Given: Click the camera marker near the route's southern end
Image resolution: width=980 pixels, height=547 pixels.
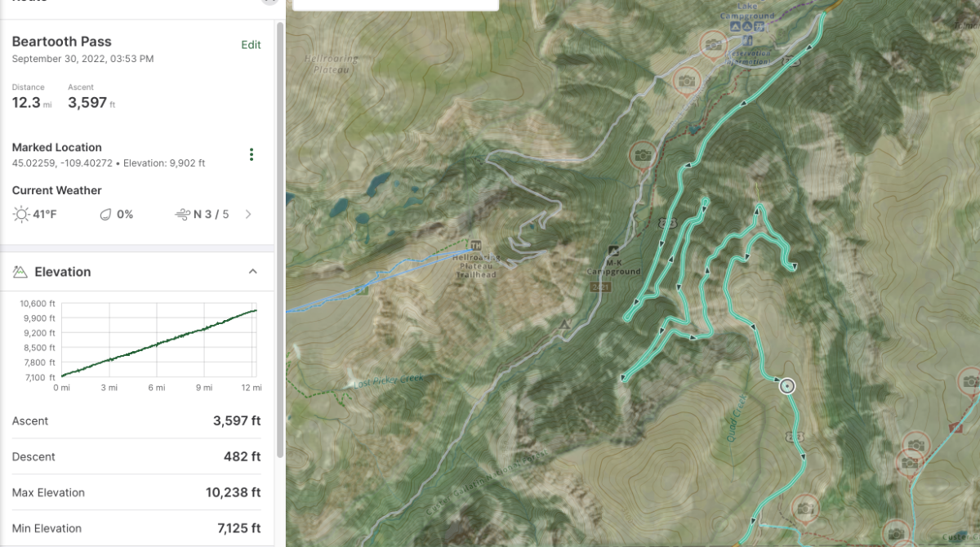Looking at the screenshot, I should pyautogui.click(x=805, y=508).
